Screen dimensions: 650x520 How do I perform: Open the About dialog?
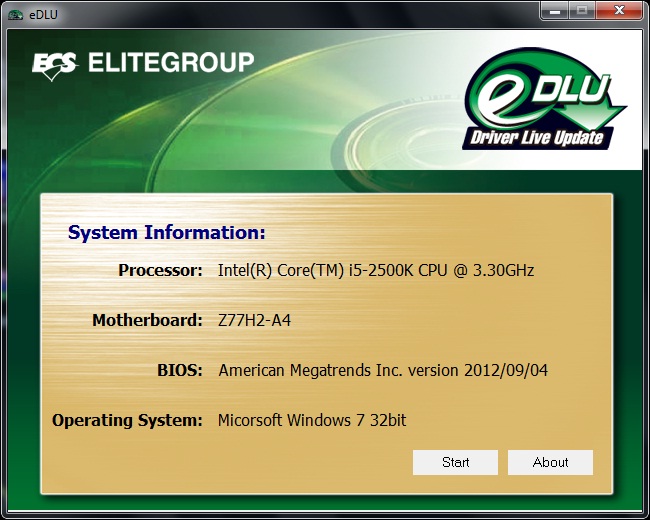click(x=550, y=462)
